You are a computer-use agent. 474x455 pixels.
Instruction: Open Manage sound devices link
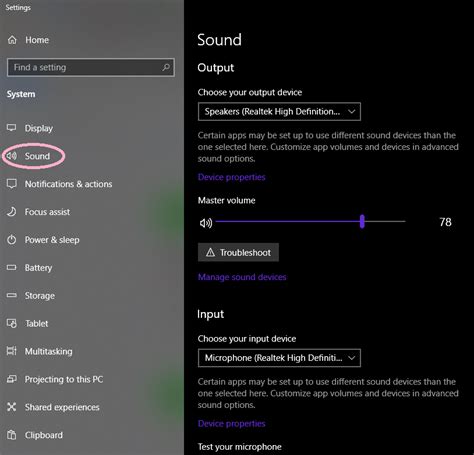[242, 277]
